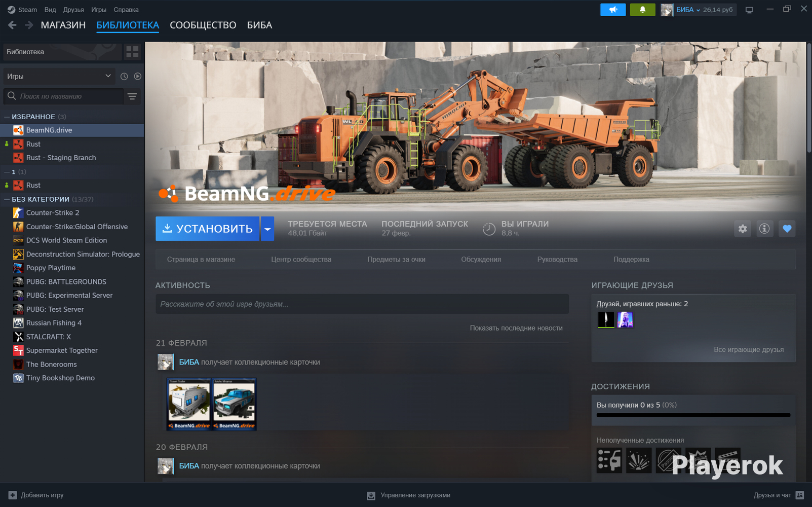The height and width of the screenshot is (507, 812).
Task: Click the library search field
Action: point(64,96)
